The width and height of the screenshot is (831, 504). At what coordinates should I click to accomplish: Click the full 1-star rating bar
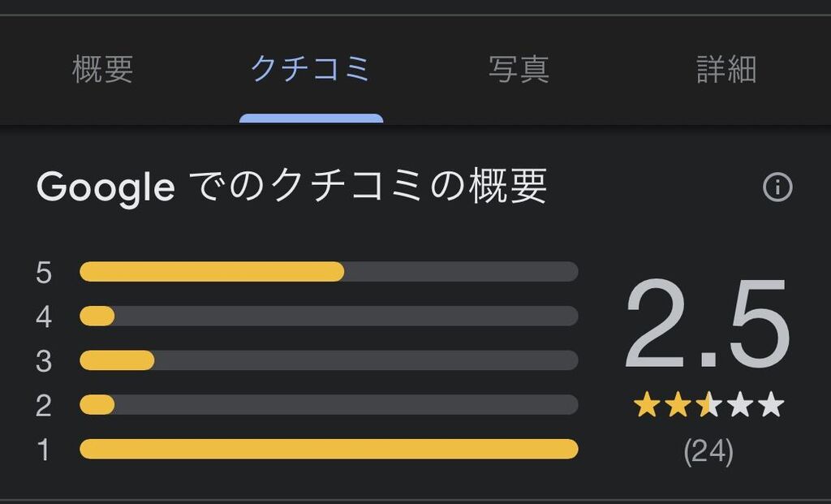[329, 449]
